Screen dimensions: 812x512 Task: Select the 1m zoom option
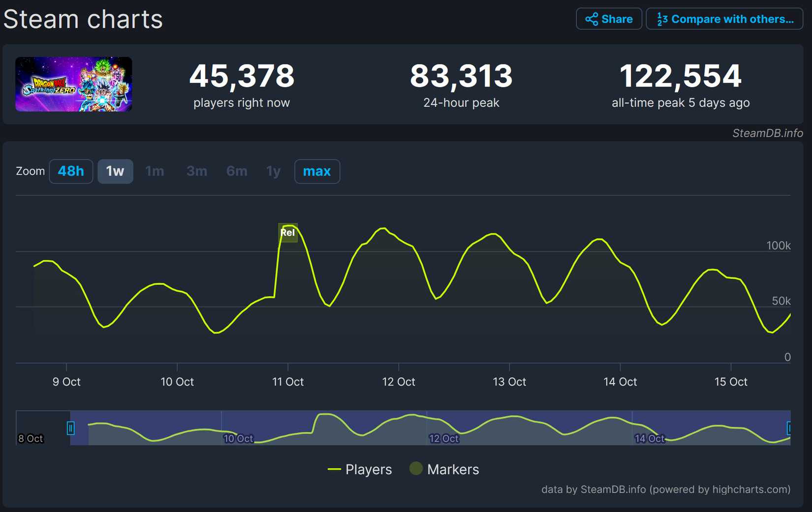pyautogui.click(x=155, y=171)
